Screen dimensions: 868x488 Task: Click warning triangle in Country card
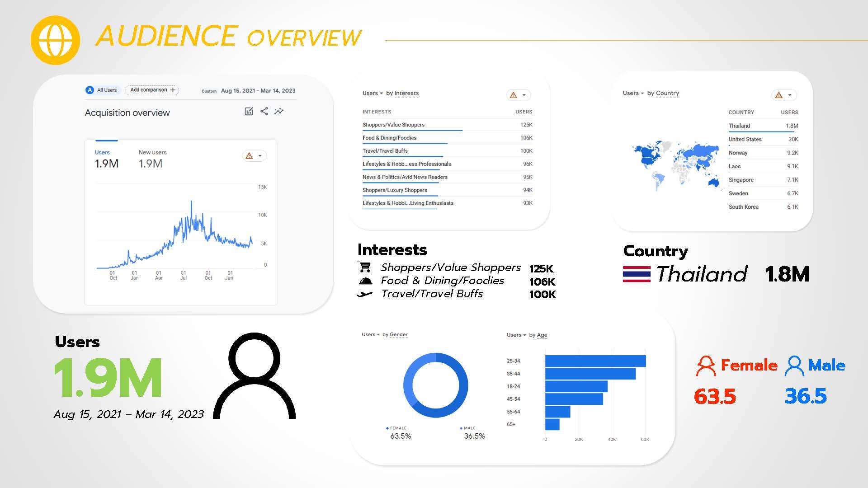tap(778, 95)
